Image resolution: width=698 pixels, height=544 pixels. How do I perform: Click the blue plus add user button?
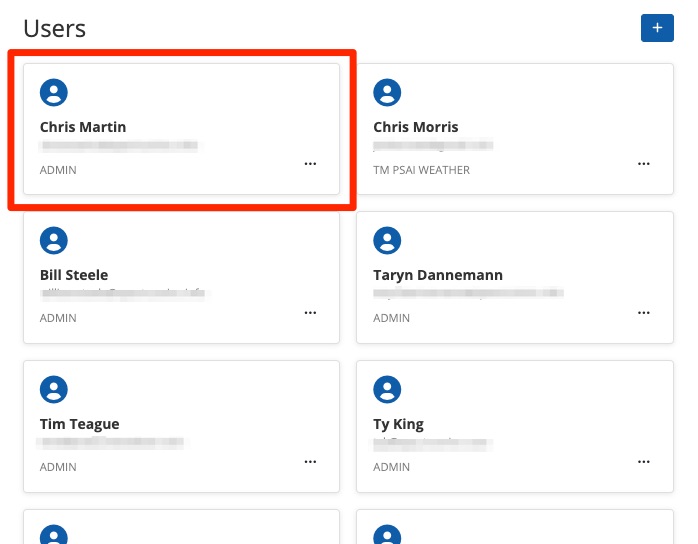click(657, 28)
